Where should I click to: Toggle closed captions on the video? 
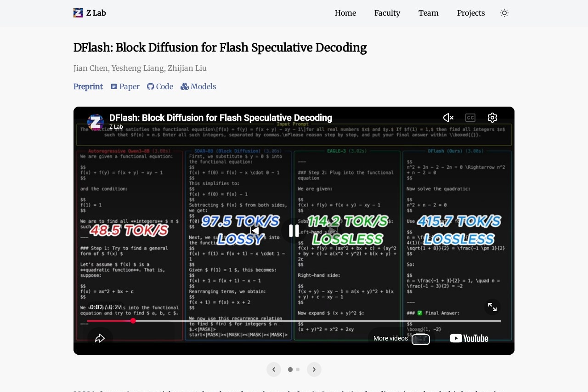pos(470,118)
